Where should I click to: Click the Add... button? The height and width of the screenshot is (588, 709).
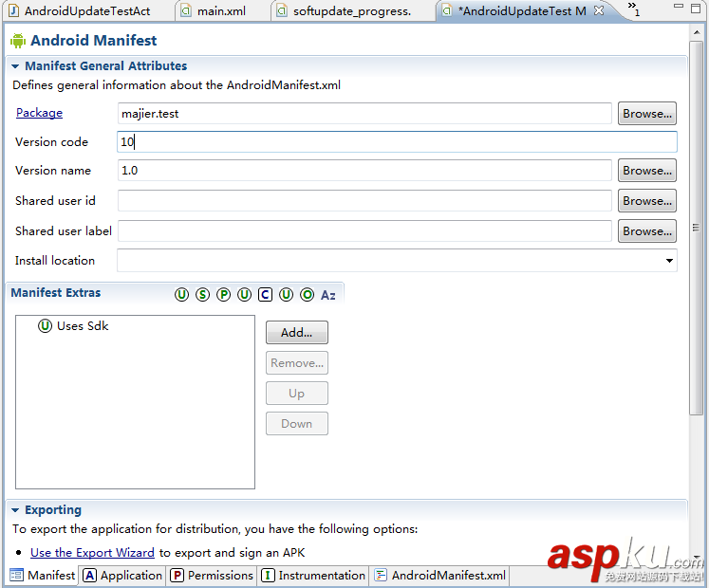tap(296, 333)
